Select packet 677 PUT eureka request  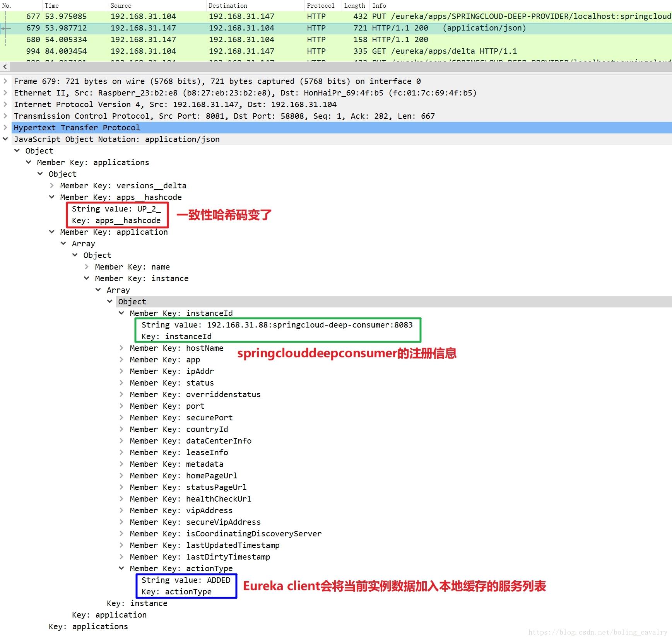pyautogui.click(x=336, y=16)
